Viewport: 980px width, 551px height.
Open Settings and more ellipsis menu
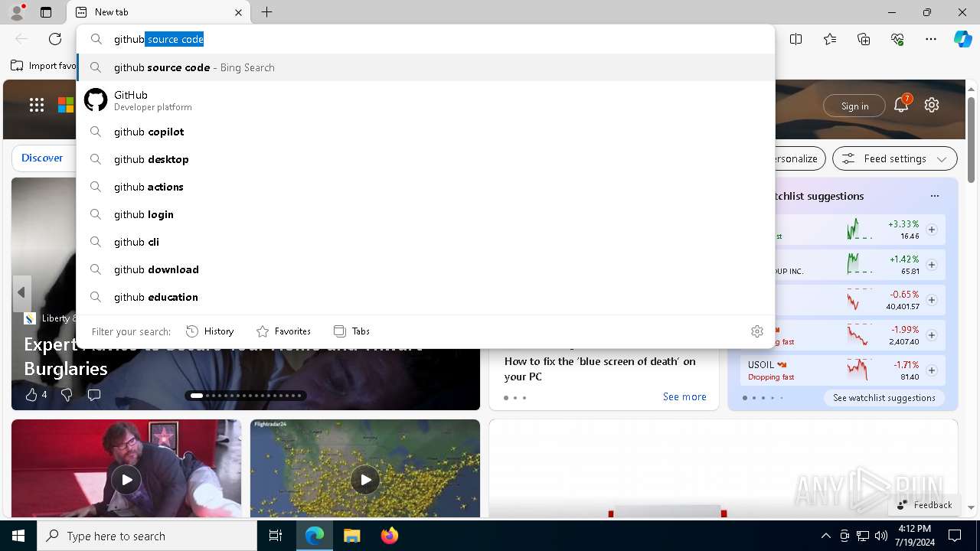[931, 39]
